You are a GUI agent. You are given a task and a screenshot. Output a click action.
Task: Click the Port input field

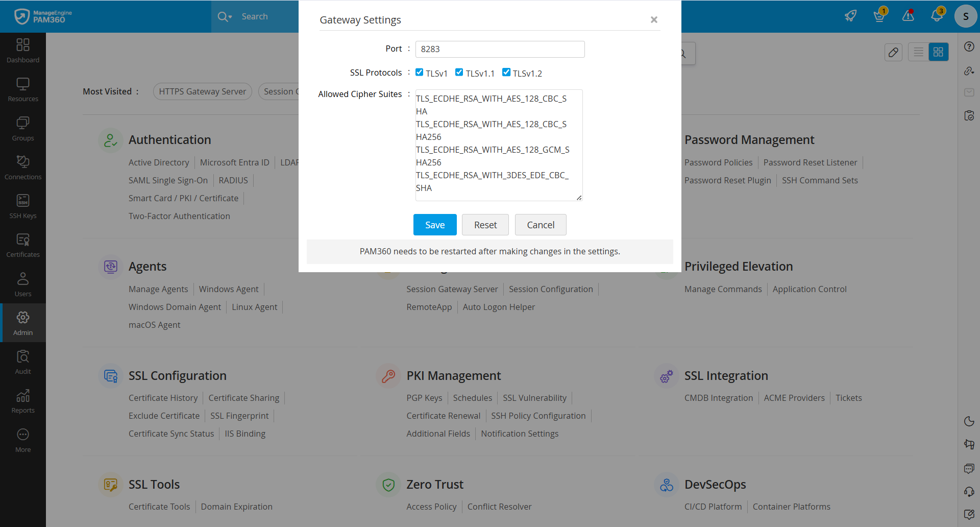pyautogui.click(x=500, y=49)
